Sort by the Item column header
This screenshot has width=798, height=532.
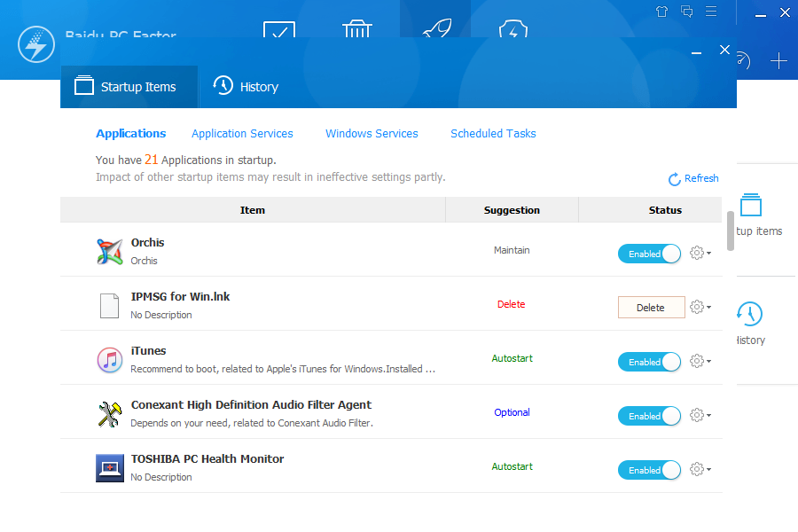point(253,210)
